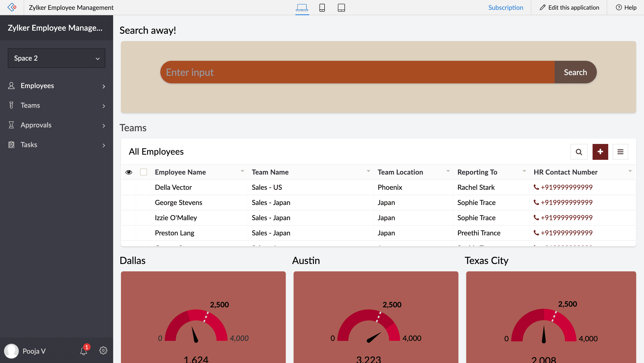Expand the Tasks menu section
The width and height of the screenshot is (644, 363).
click(x=57, y=145)
